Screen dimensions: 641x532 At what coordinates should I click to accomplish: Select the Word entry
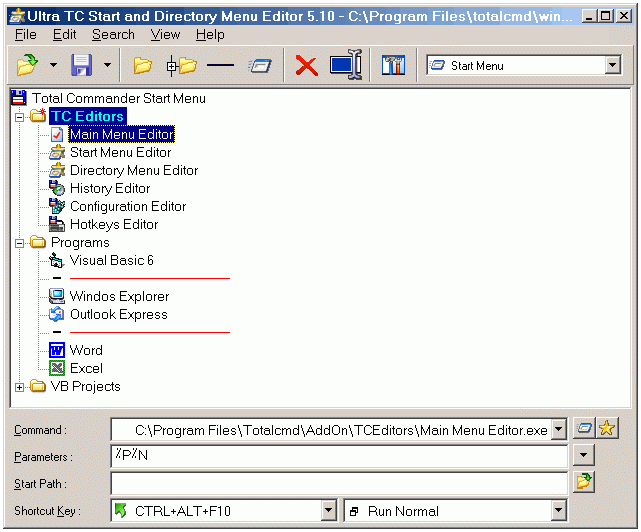[86, 350]
